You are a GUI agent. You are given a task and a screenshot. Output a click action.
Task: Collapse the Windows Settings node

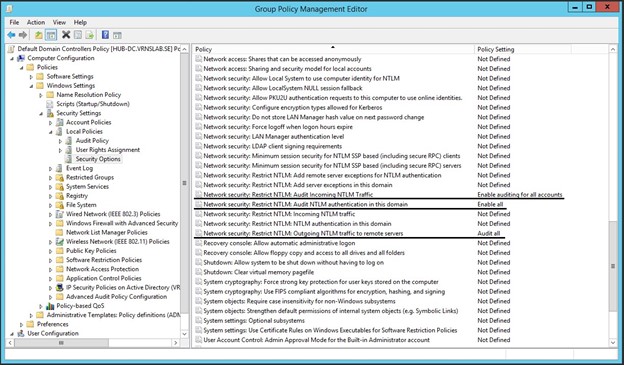(x=31, y=86)
